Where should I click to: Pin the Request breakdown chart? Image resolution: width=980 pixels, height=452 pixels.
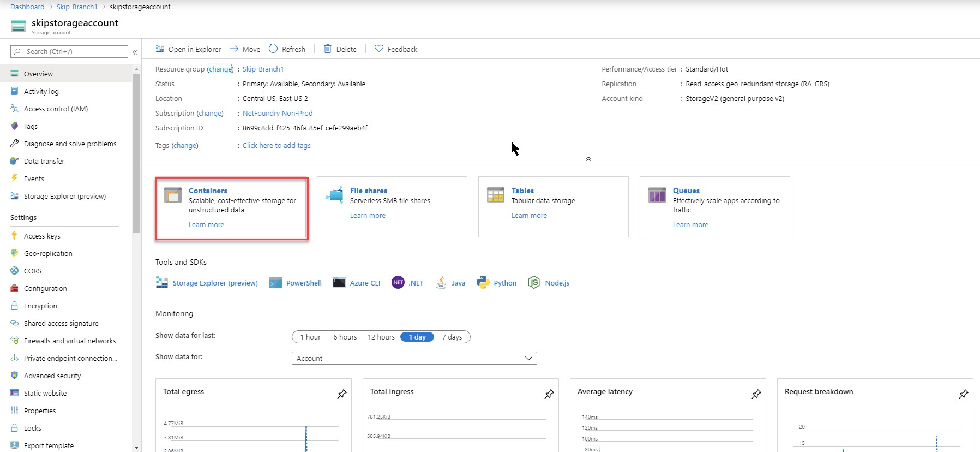coord(964,394)
